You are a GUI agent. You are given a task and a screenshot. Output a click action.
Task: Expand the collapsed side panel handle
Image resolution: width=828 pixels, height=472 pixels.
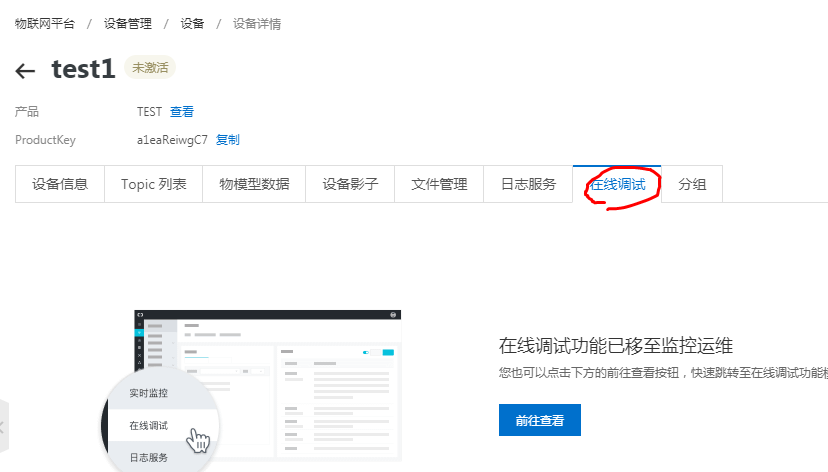click(4, 427)
